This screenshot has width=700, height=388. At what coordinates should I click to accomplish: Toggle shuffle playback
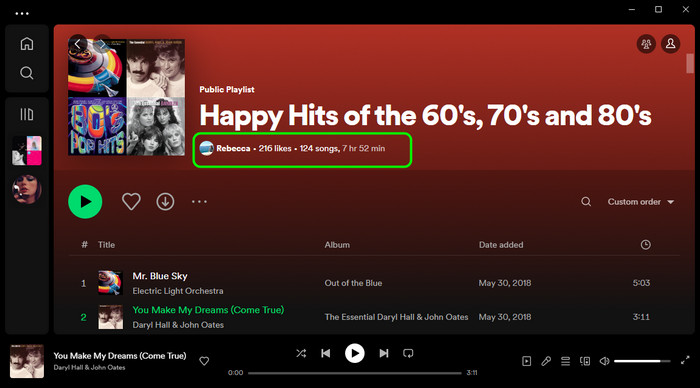pos(301,354)
